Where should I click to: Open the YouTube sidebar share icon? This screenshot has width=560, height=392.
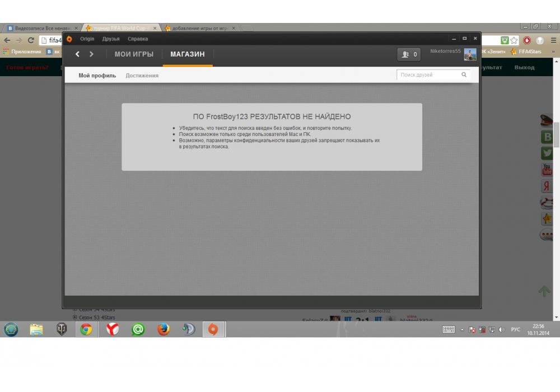[547, 170]
